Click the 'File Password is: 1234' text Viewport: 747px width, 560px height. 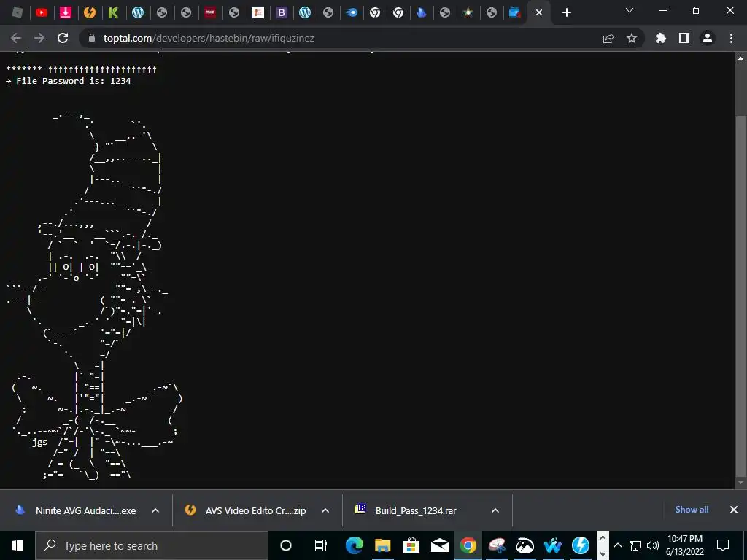[74, 81]
